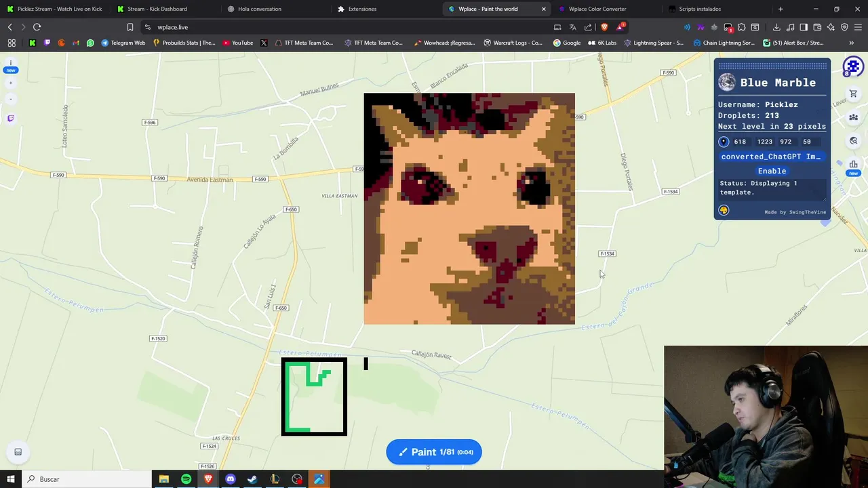
Task: Open the leaderboard bar chart button
Action: click(x=854, y=164)
